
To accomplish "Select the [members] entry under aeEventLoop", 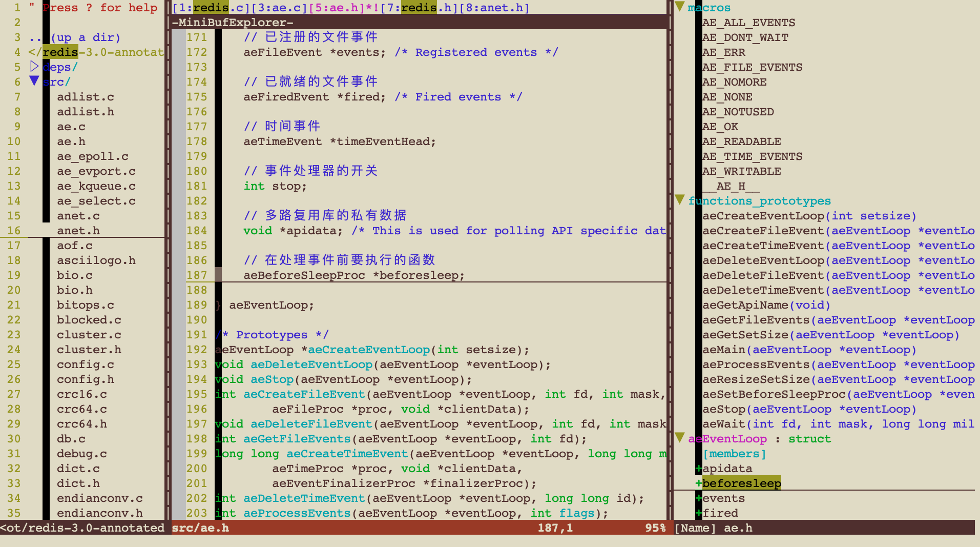I will [x=735, y=454].
